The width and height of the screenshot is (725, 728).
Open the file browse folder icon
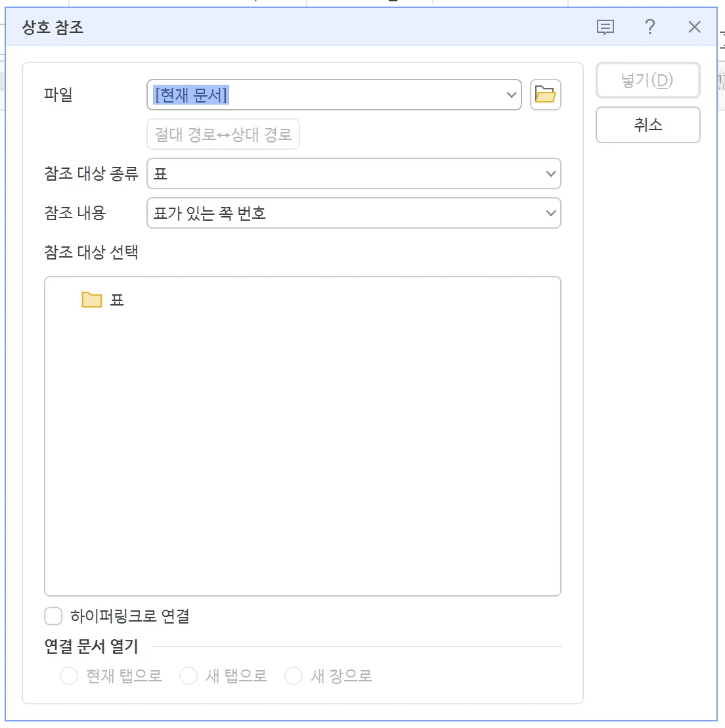point(545,95)
